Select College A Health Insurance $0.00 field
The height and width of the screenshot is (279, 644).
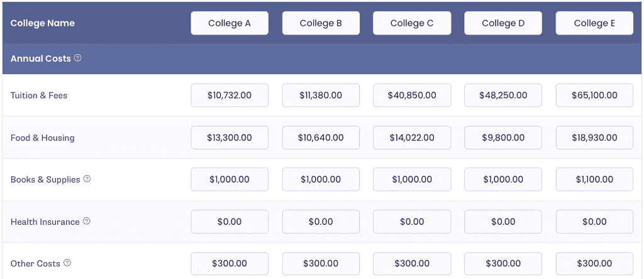pos(230,222)
